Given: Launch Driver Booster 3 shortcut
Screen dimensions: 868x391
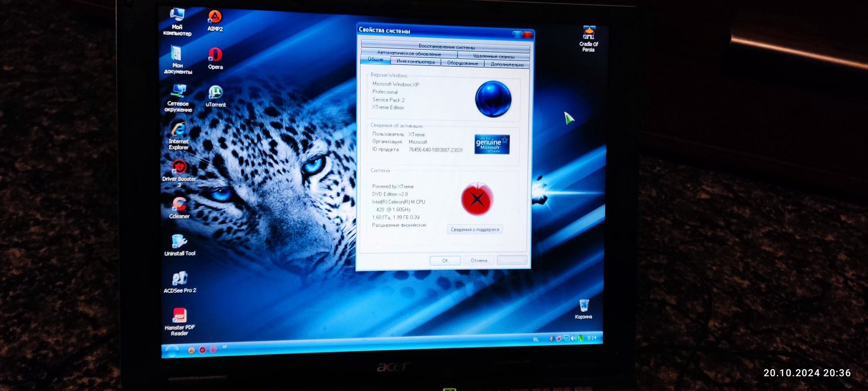Looking at the screenshot, I should pos(179,173).
